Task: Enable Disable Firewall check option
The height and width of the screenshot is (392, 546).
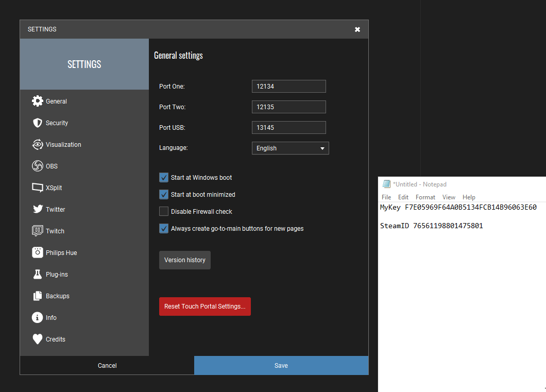Action: [x=164, y=211]
